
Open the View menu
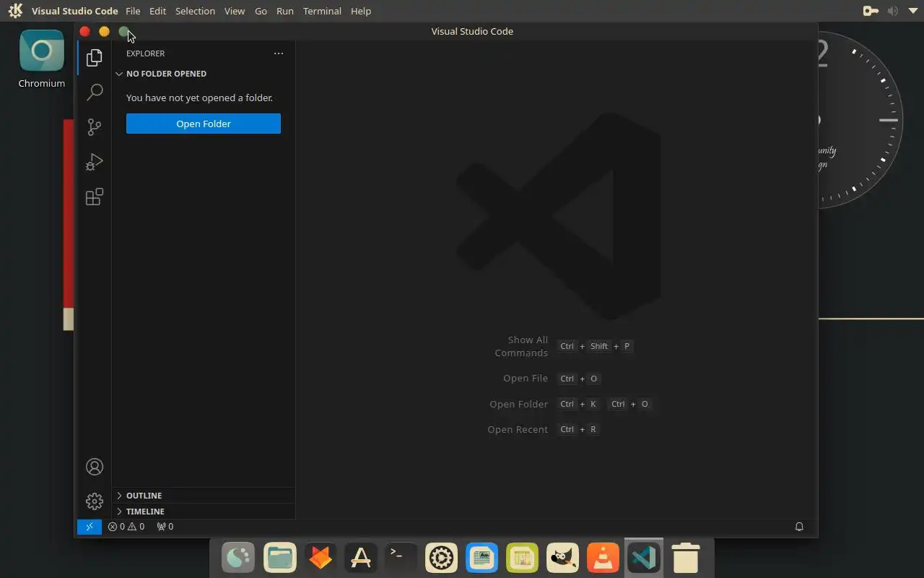click(x=235, y=11)
